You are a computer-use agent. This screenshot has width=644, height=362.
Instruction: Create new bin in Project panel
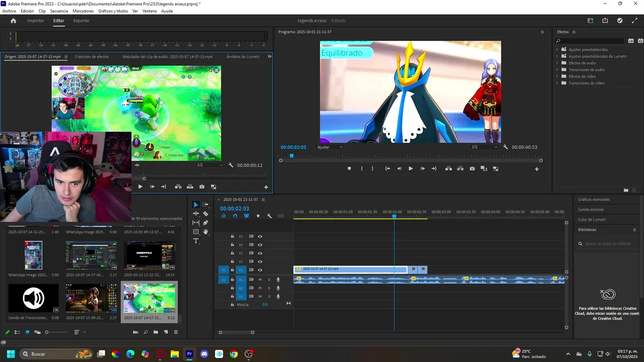click(x=156, y=332)
